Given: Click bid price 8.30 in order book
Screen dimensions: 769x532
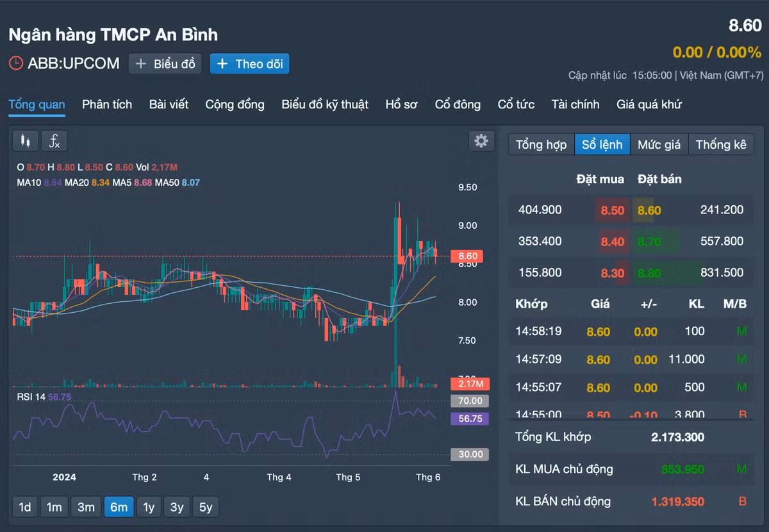Looking at the screenshot, I should (612, 273).
